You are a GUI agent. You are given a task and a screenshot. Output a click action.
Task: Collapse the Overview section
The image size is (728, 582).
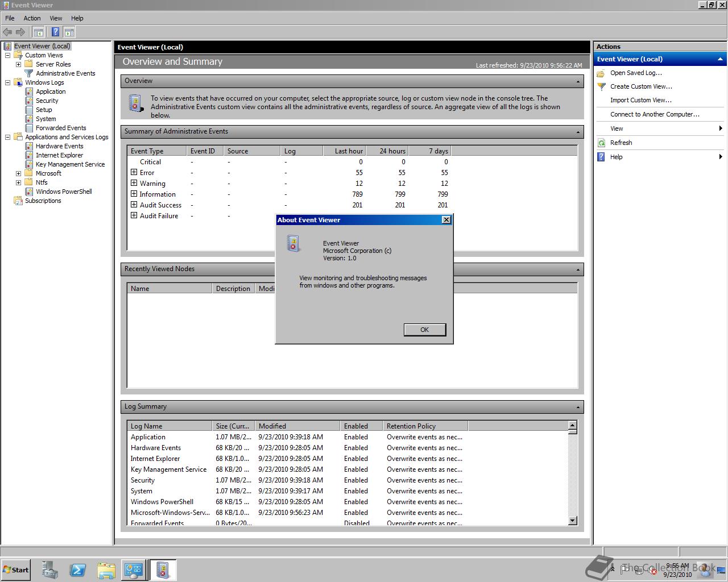pos(578,81)
